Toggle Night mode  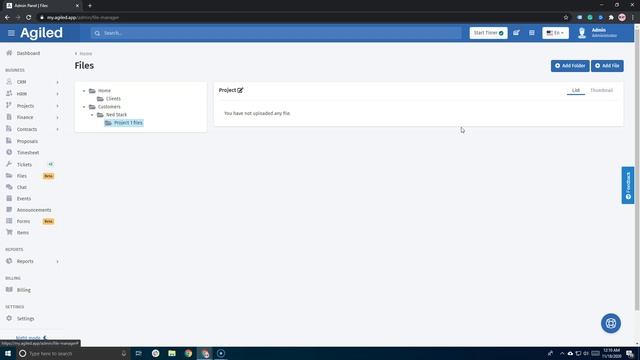pos(31,338)
